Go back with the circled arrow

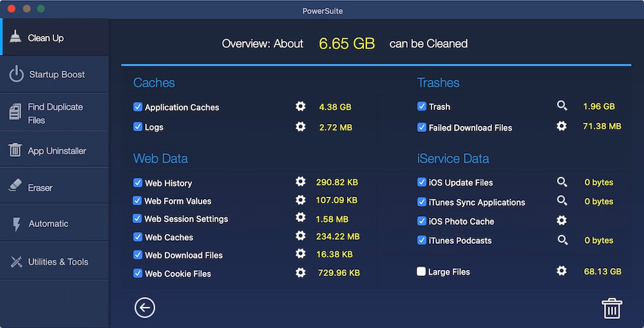click(x=144, y=308)
